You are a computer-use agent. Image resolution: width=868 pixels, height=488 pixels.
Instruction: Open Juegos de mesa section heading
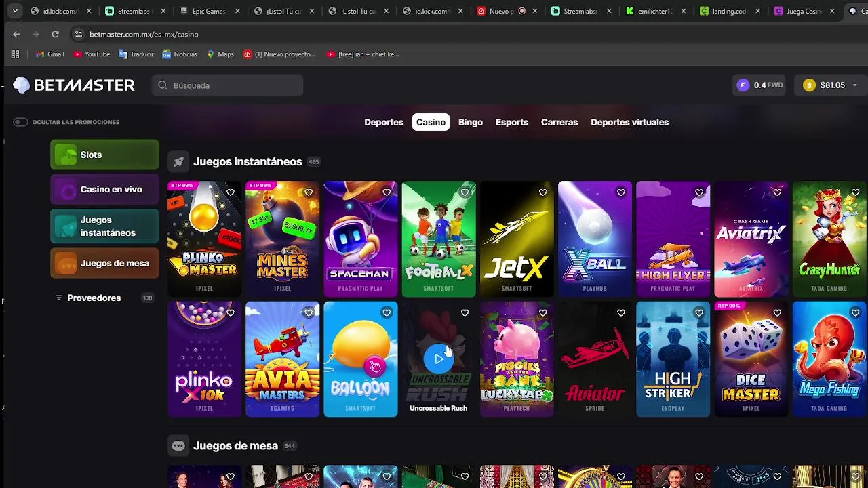(x=235, y=446)
